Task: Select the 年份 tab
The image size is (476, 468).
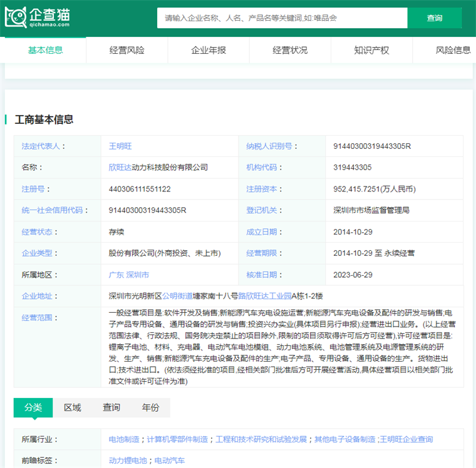Action: point(150,407)
